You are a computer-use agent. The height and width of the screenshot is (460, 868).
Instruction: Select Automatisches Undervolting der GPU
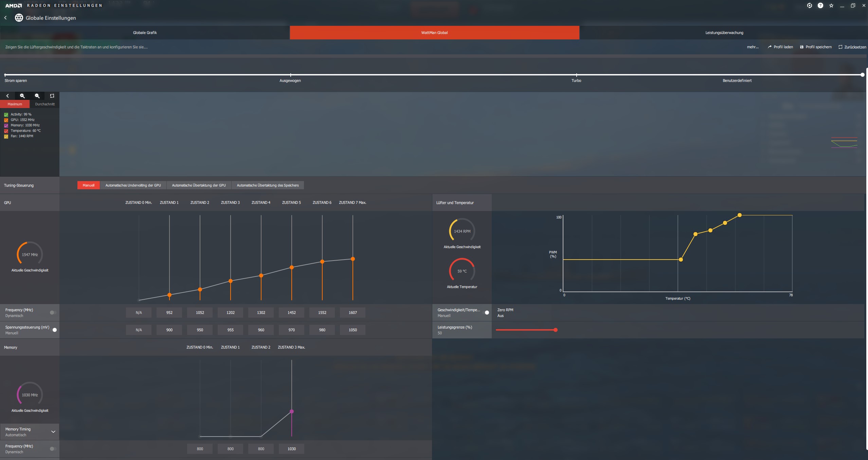point(133,185)
